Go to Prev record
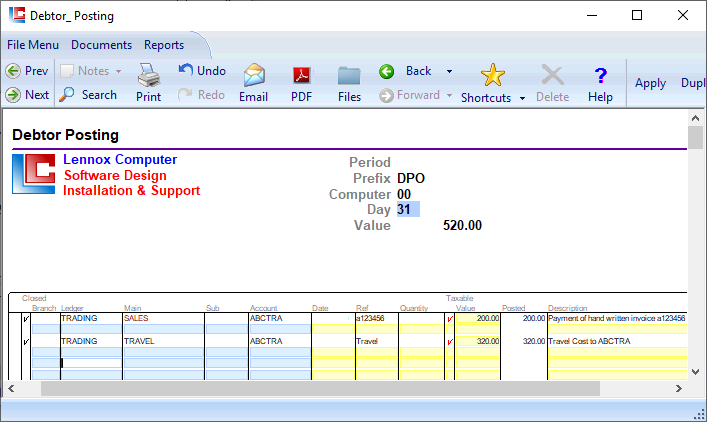This screenshot has width=707, height=422. coord(27,71)
